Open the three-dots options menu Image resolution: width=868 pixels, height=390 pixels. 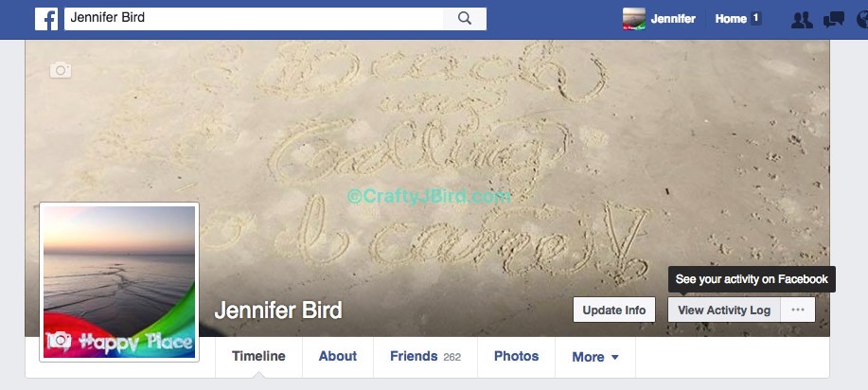pos(798,310)
